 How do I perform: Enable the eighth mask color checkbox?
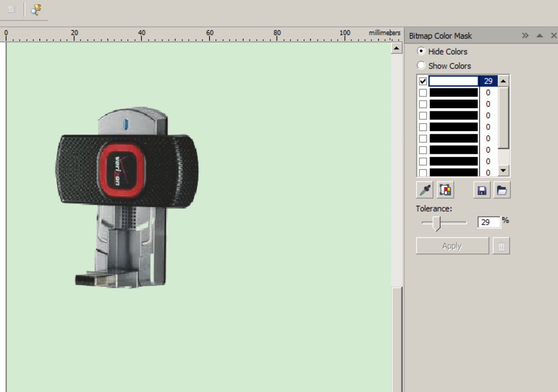[423, 161]
